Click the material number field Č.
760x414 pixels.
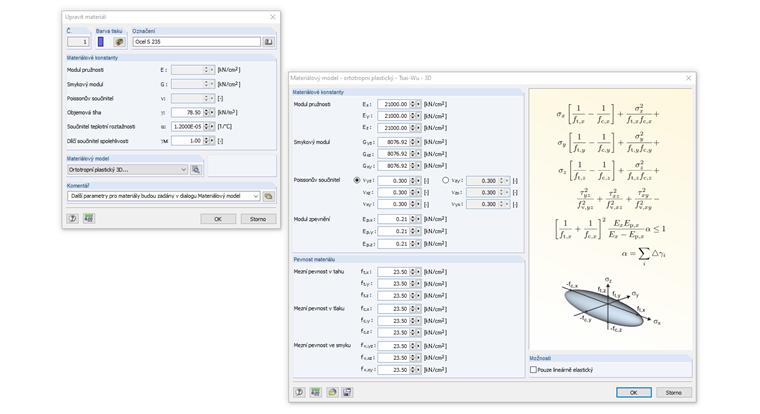(78, 42)
